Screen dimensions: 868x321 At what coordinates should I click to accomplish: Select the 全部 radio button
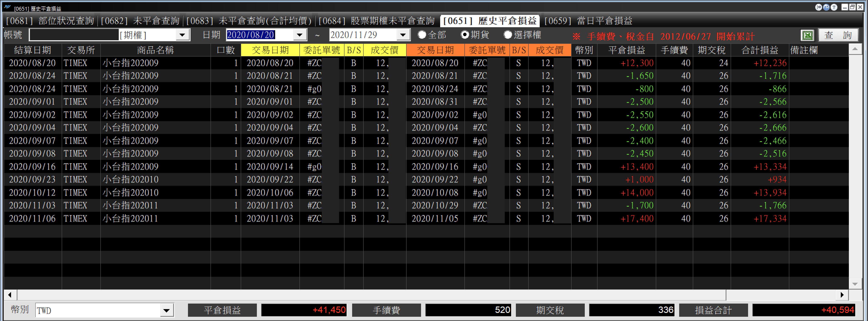(422, 35)
